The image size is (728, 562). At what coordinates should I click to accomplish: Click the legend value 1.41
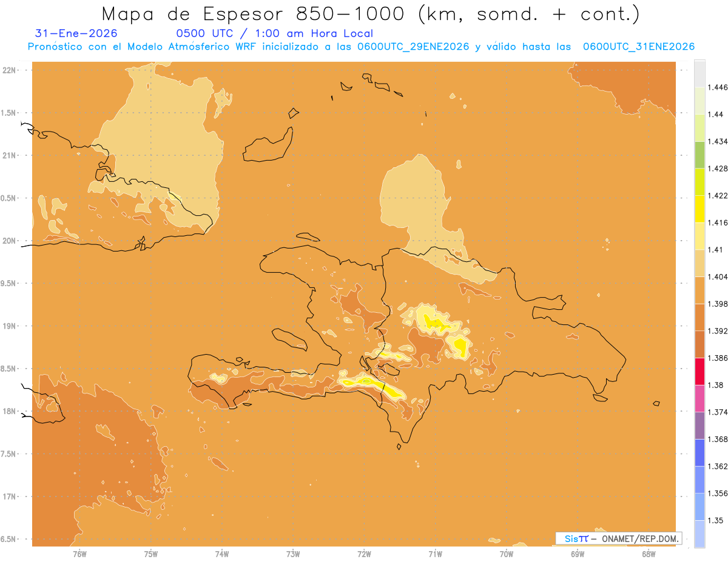(x=715, y=250)
